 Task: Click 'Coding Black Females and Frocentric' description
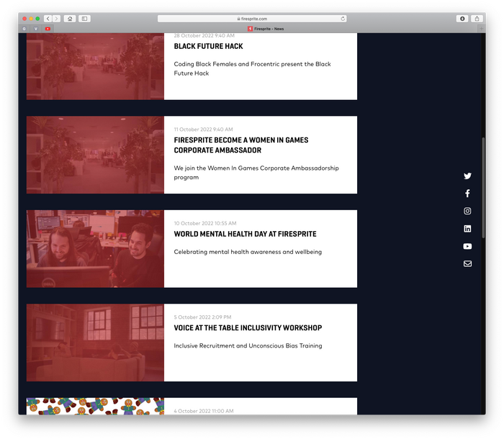(252, 68)
